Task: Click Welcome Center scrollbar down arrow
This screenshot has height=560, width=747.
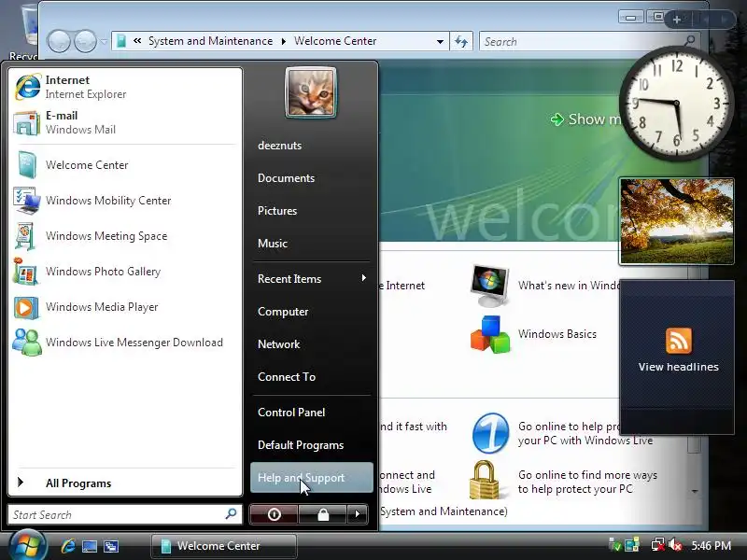Action: click(x=695, y=491)
